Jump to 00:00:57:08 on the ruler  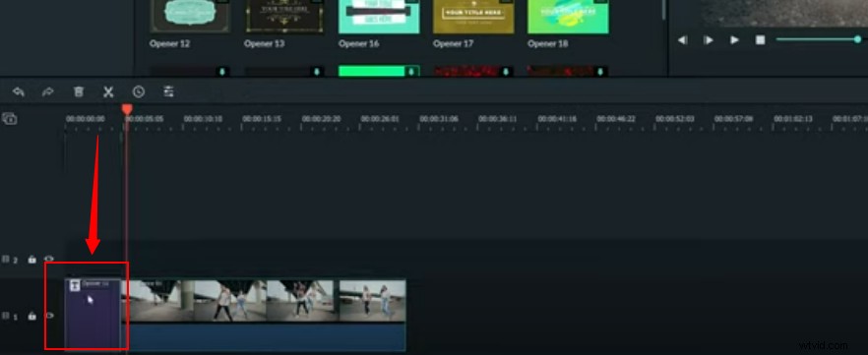[733, 119]
